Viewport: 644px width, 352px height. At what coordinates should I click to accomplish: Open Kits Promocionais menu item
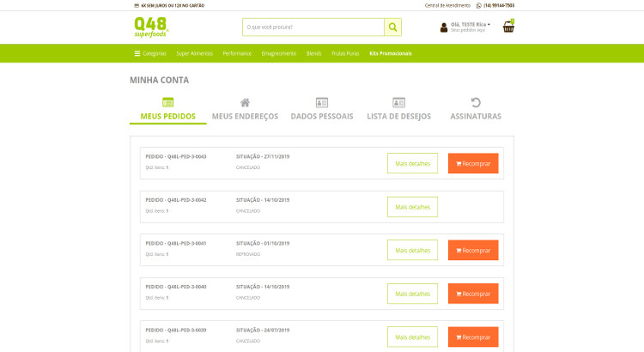(391, 53)
